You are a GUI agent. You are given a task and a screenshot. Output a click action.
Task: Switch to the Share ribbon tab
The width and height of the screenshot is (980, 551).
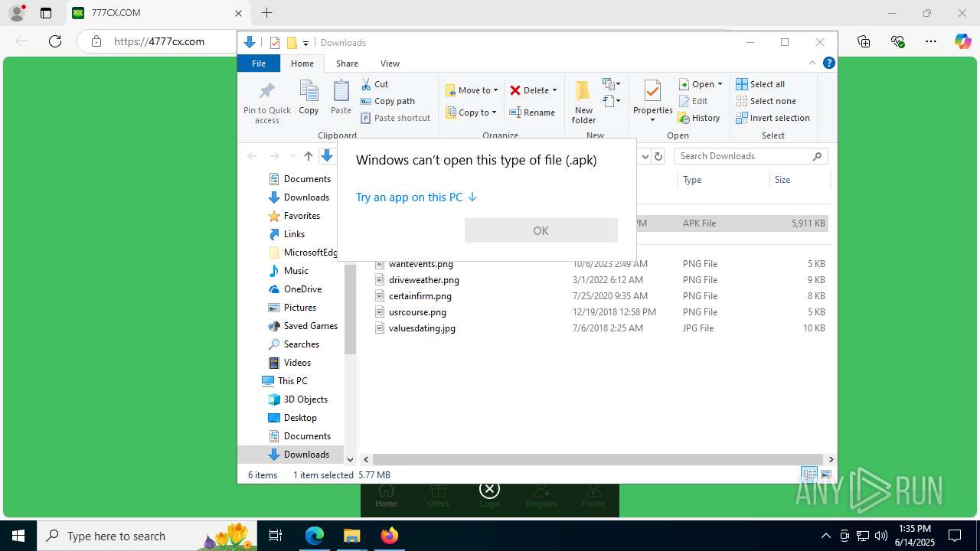point(347,64)
